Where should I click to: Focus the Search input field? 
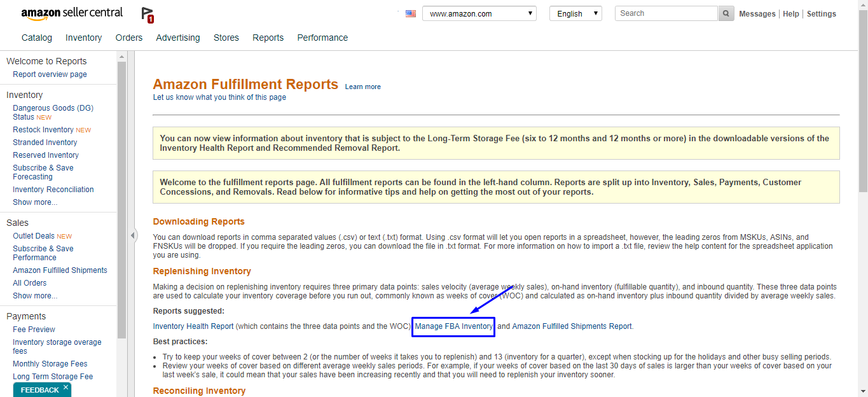pos(666,13)
